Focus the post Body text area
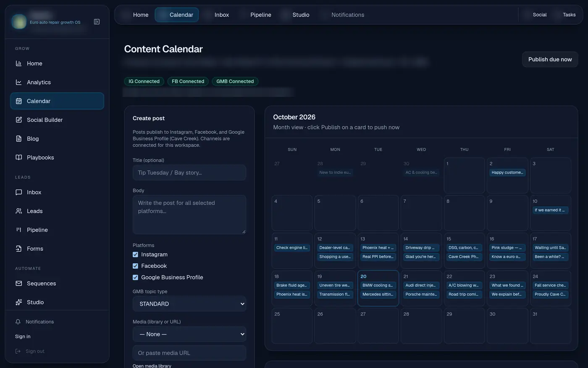The width and height of the screenshot is (588, 368). pyautogui.click(x=189, y=214)
